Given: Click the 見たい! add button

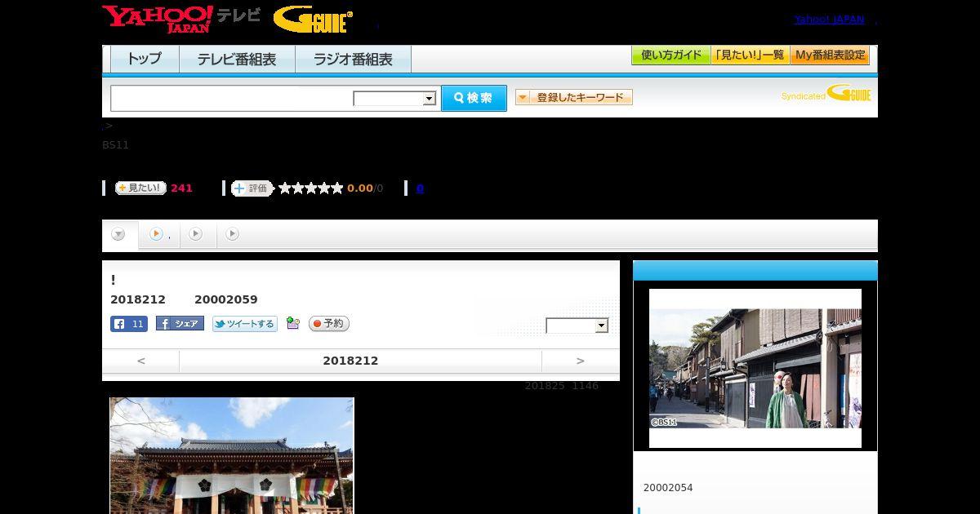Looking at the screenshot, I should tap(140, 188).
